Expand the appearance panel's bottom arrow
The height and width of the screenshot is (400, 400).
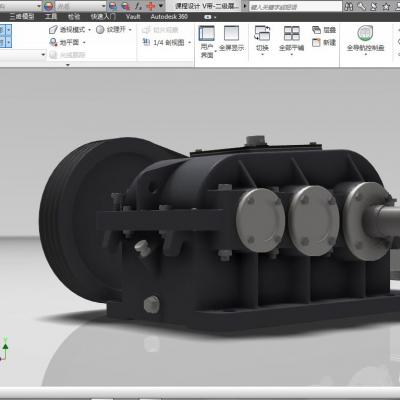tap(68, 65)
